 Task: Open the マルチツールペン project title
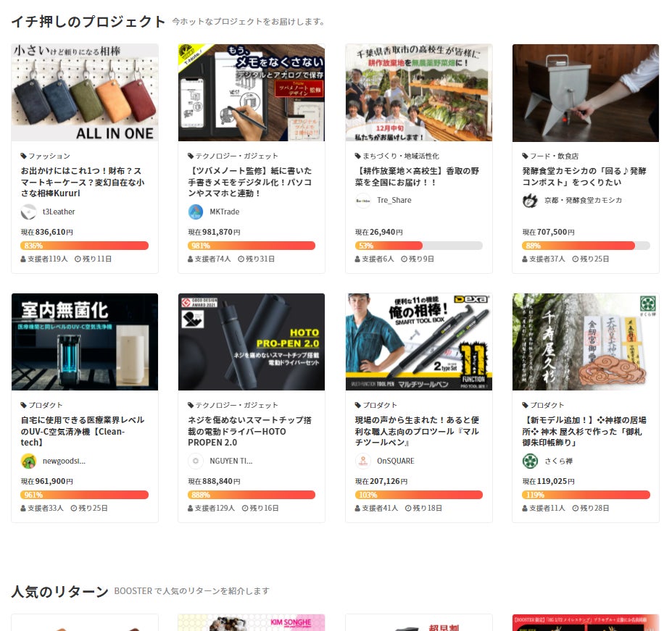[417, 431]
